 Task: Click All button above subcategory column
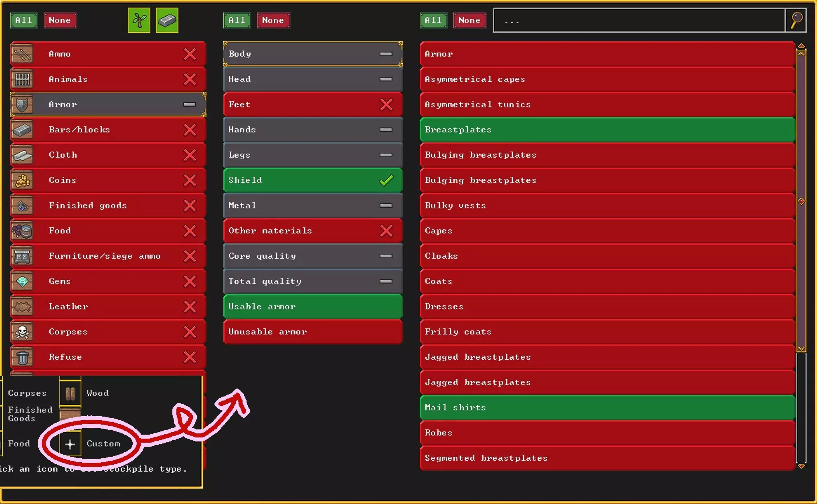(237, 20)
